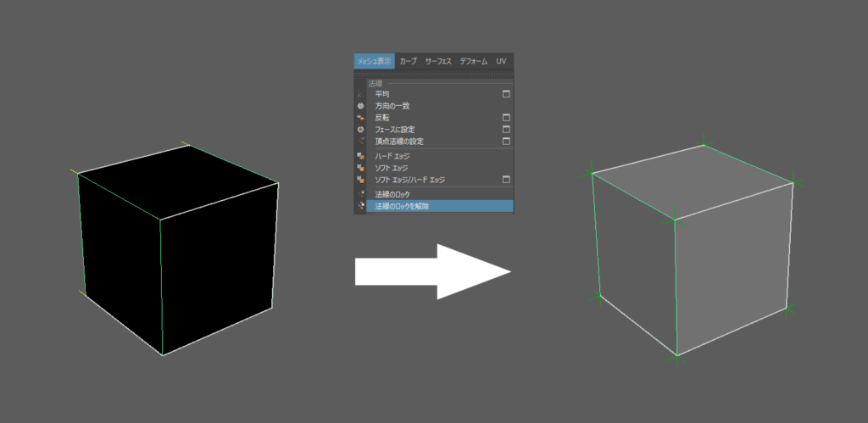Open the option box for フェースに設定
This screenshot has width=868, height=423.
(506, 129)
